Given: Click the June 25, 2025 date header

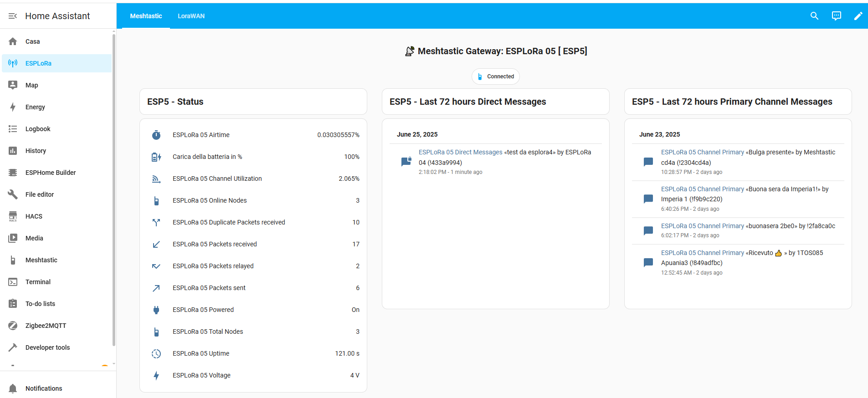Looking at the screenshot, I should (417, 134).
